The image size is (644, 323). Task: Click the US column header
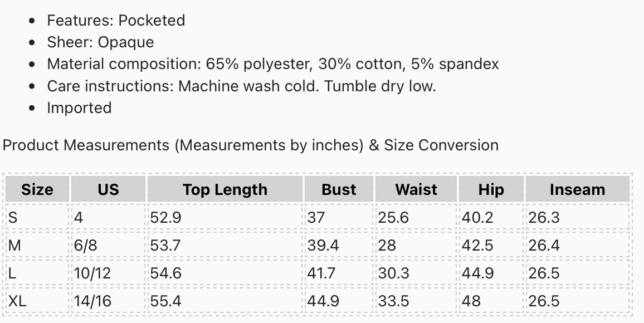point(108,189)
